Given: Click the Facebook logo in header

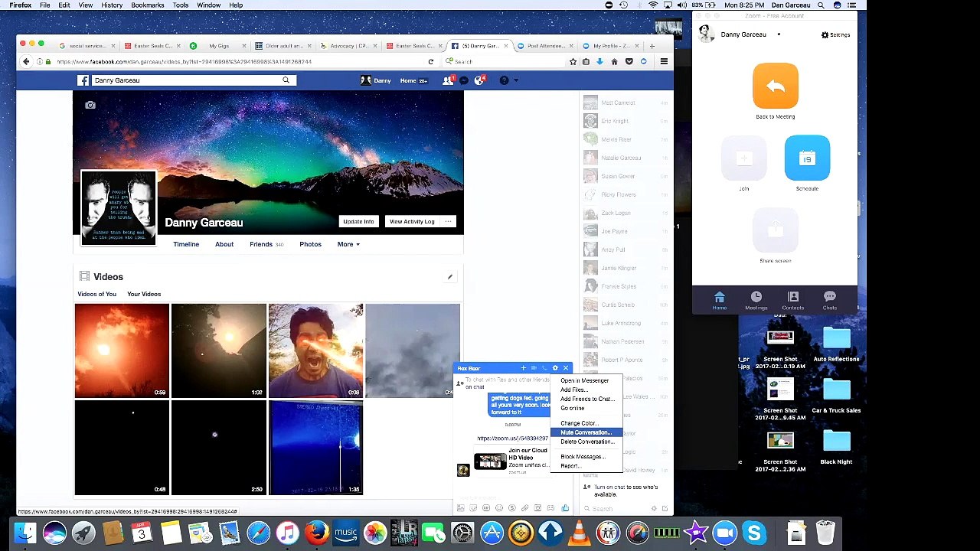Looking at the screenshot, I should [x=83, y=80].
